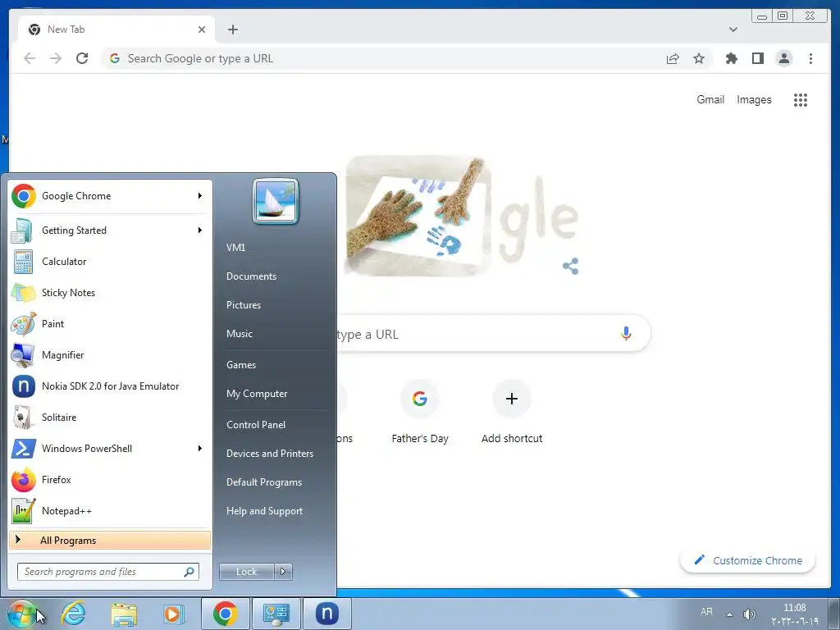
Task: Select the New Tab tab in Chrome
Action: pos(116,30)
